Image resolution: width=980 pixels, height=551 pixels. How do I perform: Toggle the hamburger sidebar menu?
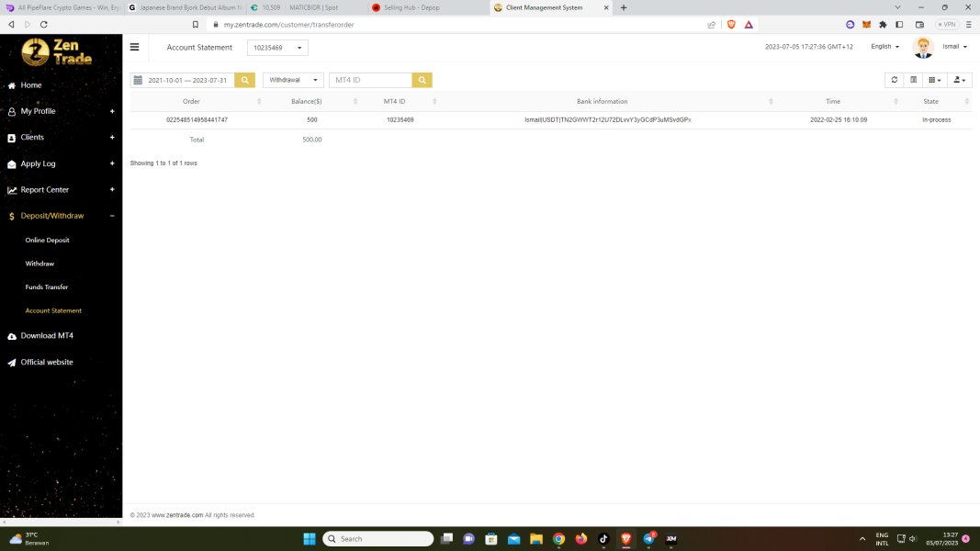pos(134,47)
